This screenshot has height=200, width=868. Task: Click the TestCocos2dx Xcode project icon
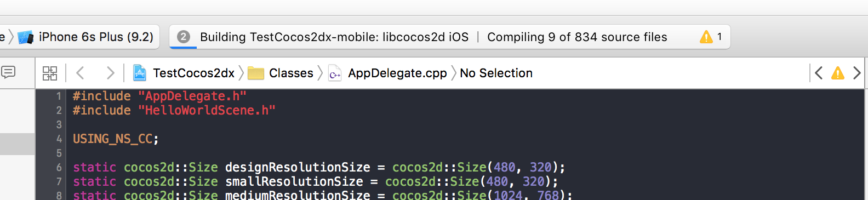(140, 73)
